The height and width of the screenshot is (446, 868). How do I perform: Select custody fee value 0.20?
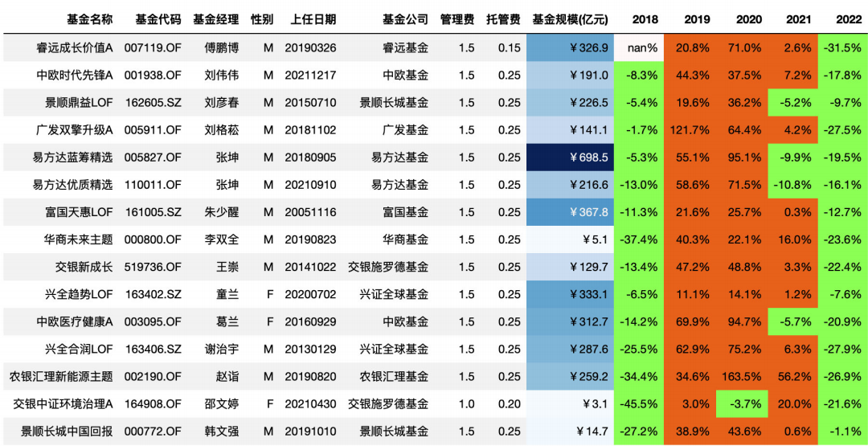click(x=510, y=404)
